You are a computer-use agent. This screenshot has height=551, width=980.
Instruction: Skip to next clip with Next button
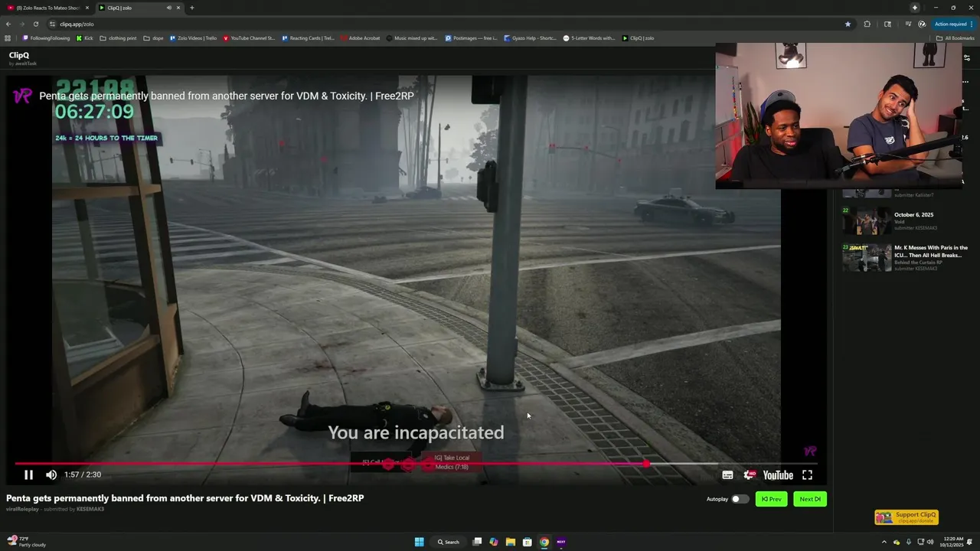(x=810, y=499)
